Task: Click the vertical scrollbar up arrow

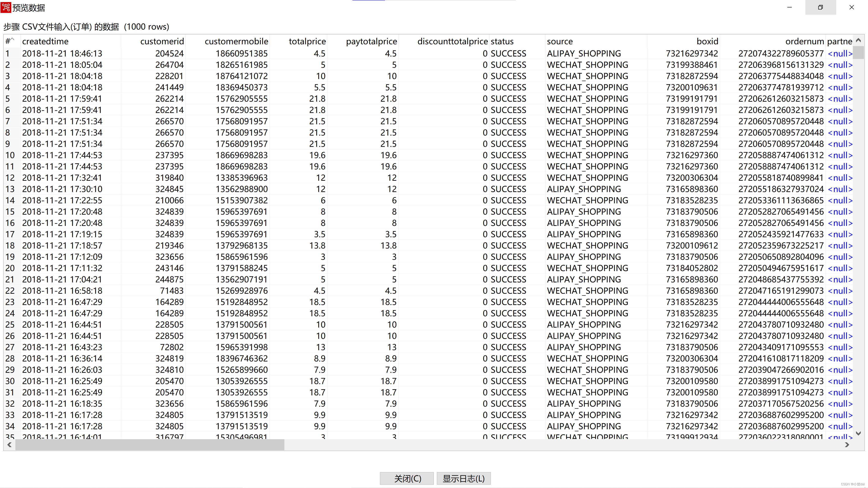Action: [858, 40]
